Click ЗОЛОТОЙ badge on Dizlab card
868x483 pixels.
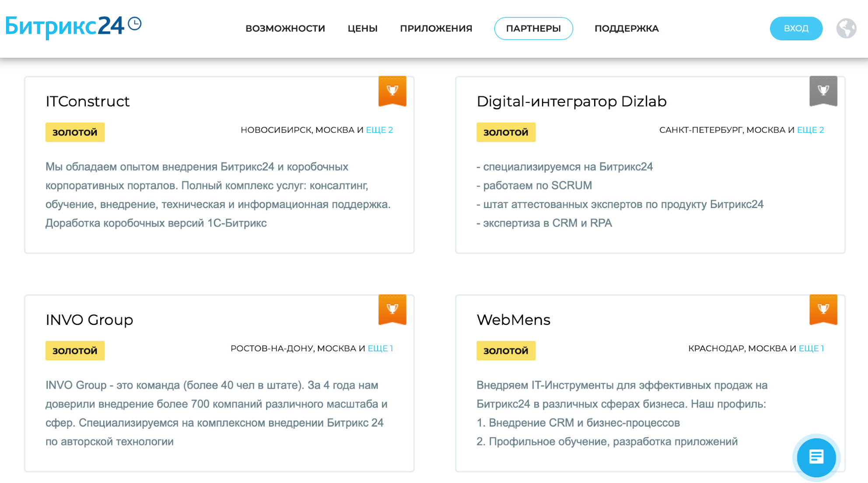[506, 132]
